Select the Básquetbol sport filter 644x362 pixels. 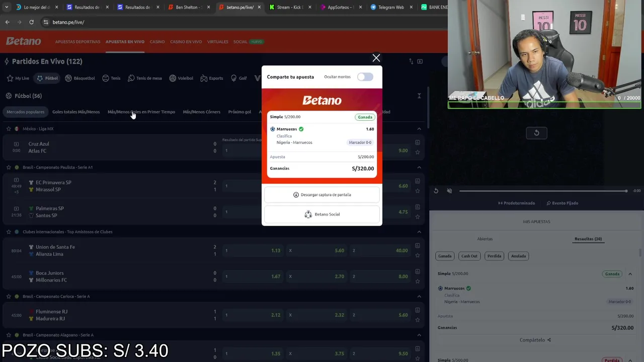79,78
